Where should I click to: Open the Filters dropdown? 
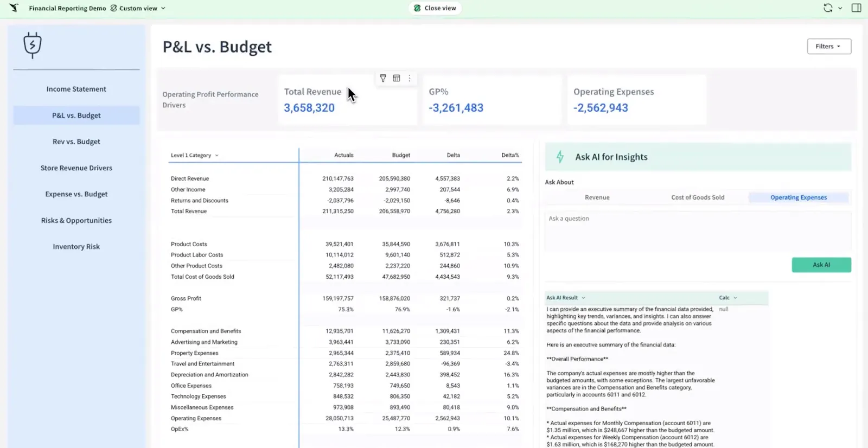point(828,47)
